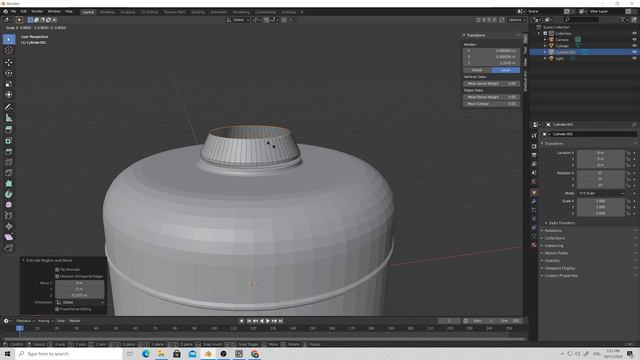Select the Shear tool
The width and height of the screenshot is (640, 360).
pos(9,237)
